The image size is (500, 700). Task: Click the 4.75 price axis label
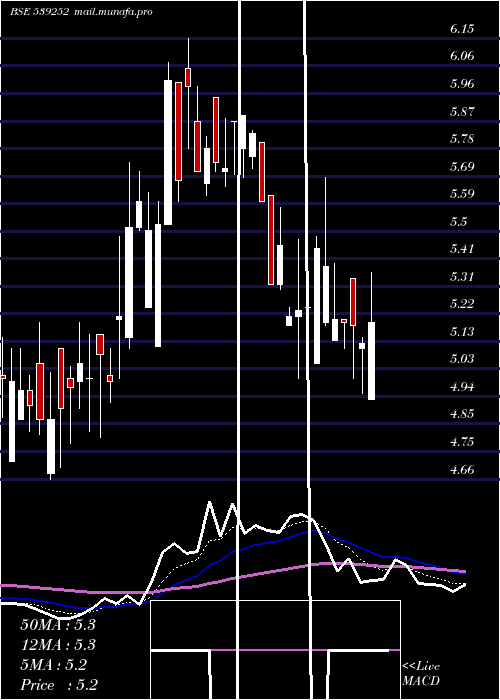[x=462, y=442]
